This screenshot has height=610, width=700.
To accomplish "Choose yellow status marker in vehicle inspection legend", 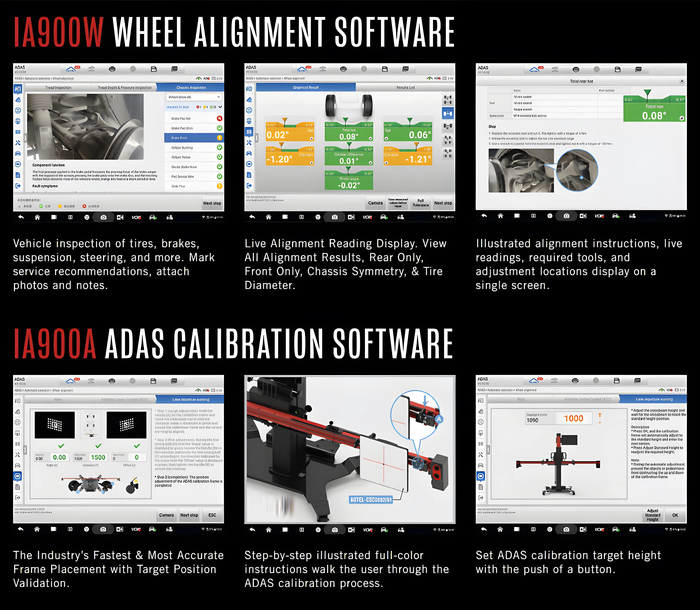I will (x=60, y=206).
